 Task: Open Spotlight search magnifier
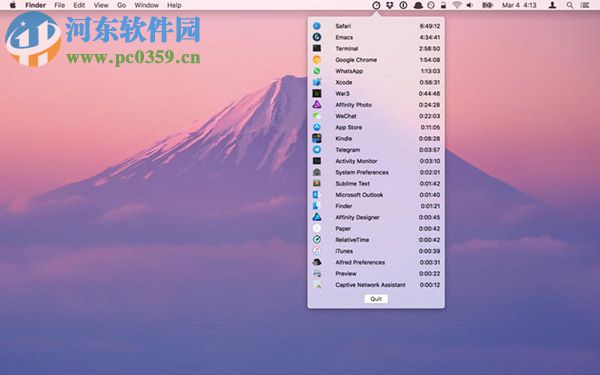point(570,5)
